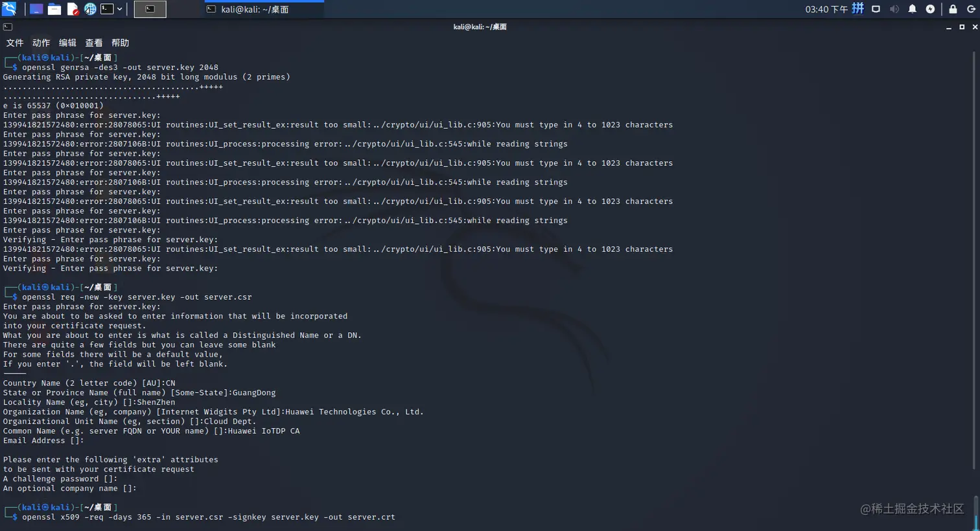Image resolution: width=980 pixels, height=531 pixels.
Task: Launch the text editor panel icon
Action: click(x=73, y=9)
